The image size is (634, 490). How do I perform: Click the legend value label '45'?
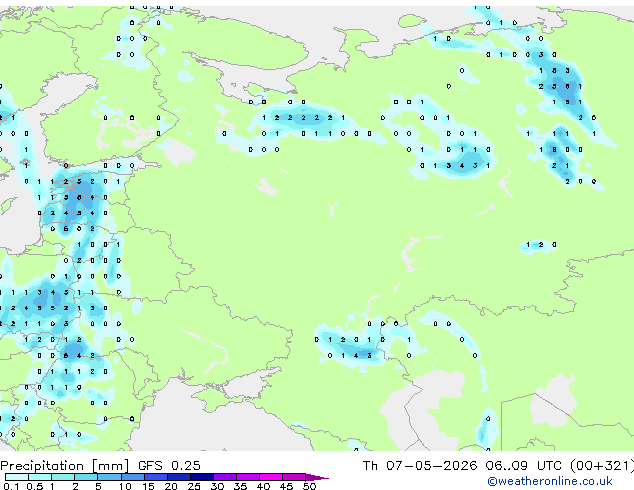point(286,486)
